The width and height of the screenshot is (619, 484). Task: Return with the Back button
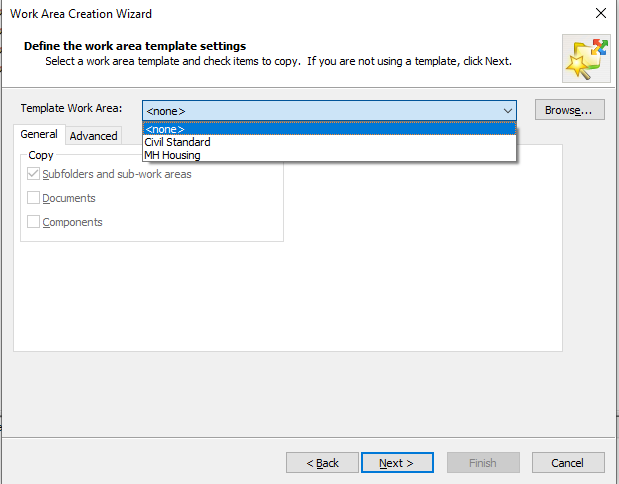tap(323, 463)
